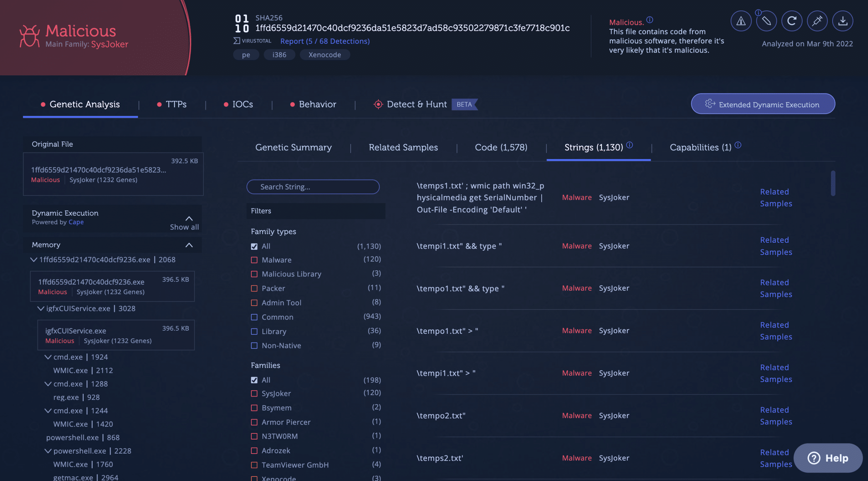The image size is (868, 481).
Task: Click the download file icon
Action: point(842,21)
